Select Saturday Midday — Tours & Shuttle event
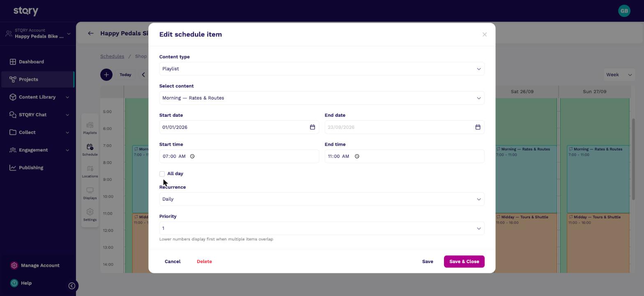644x296 pixels. coord(526,243)
